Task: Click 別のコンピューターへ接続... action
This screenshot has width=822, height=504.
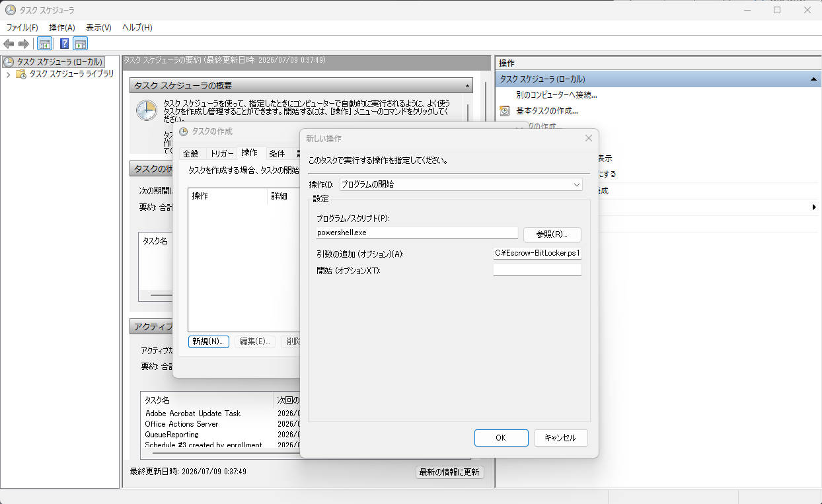Action: tap(556, 94)
